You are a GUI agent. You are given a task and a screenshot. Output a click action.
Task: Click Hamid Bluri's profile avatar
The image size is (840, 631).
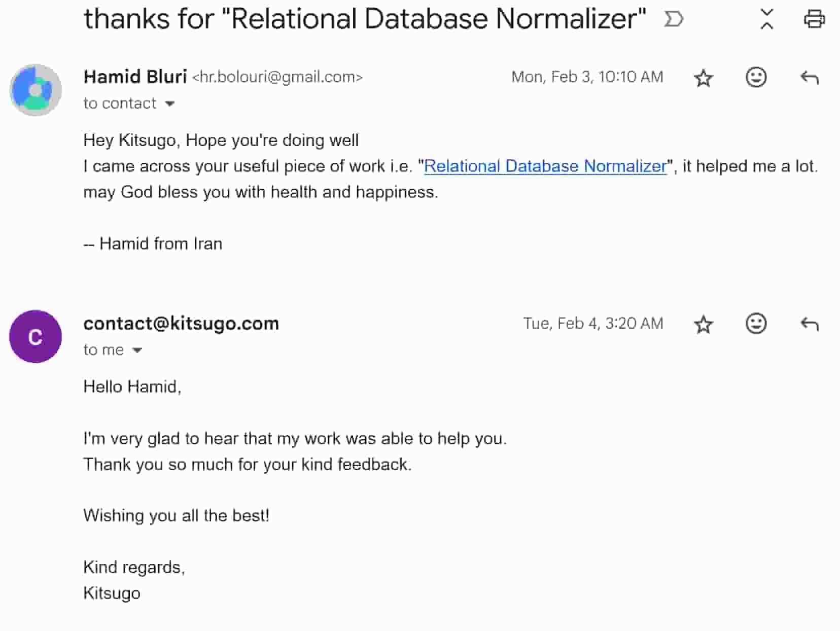pyautogui.click(x=36, y=90)
